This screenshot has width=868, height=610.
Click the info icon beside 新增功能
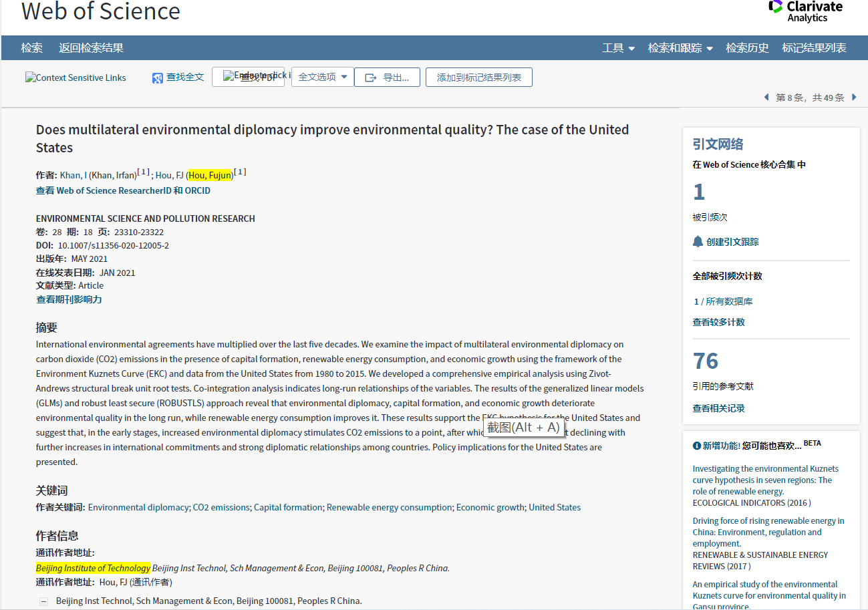click(697, 446)
